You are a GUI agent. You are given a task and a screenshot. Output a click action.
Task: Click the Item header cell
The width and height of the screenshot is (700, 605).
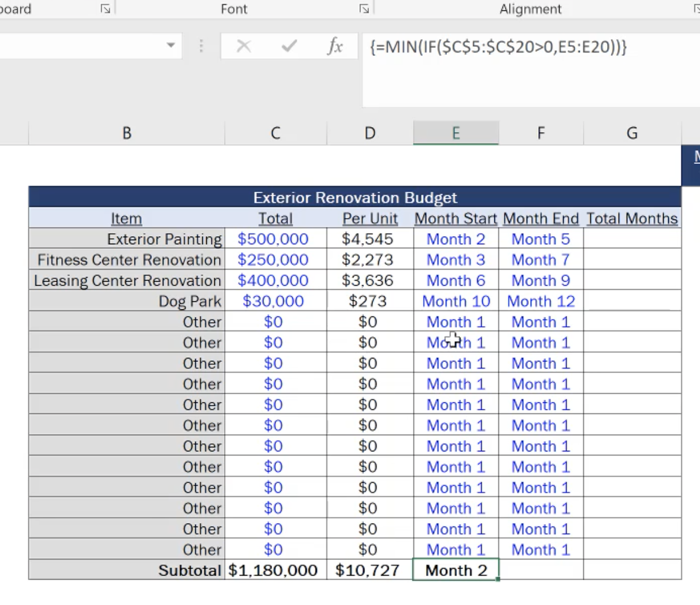[126, 218]
